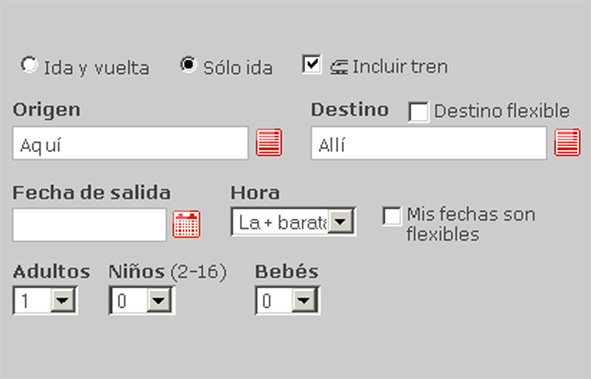Open the Origen airport list icon

click(x=269, y=142)
